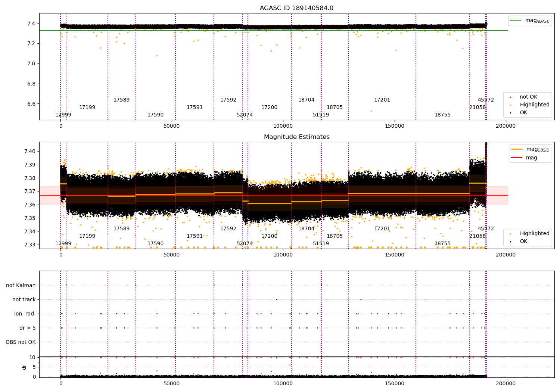Click OBSID label 17200 in Magnitude Estimates plot
Viewport: 560px width, 392px height.
(269, 236)
